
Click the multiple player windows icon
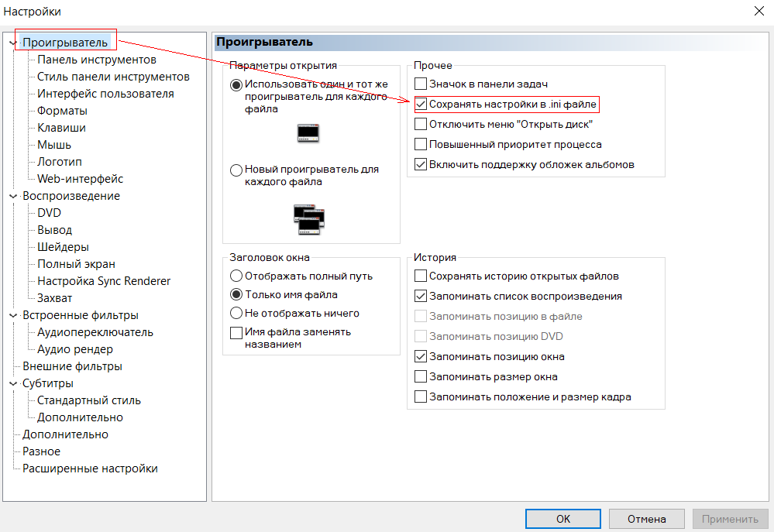point(308,220)
